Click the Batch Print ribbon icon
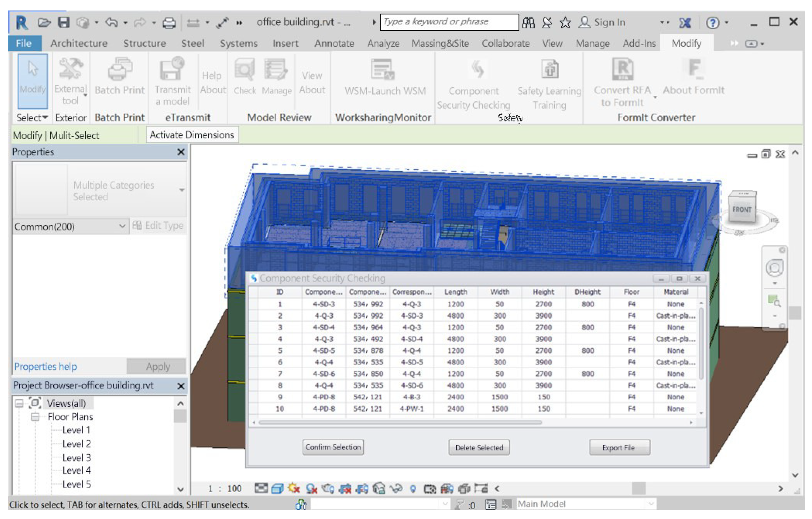The image size is (812, 519). point(119,70)
